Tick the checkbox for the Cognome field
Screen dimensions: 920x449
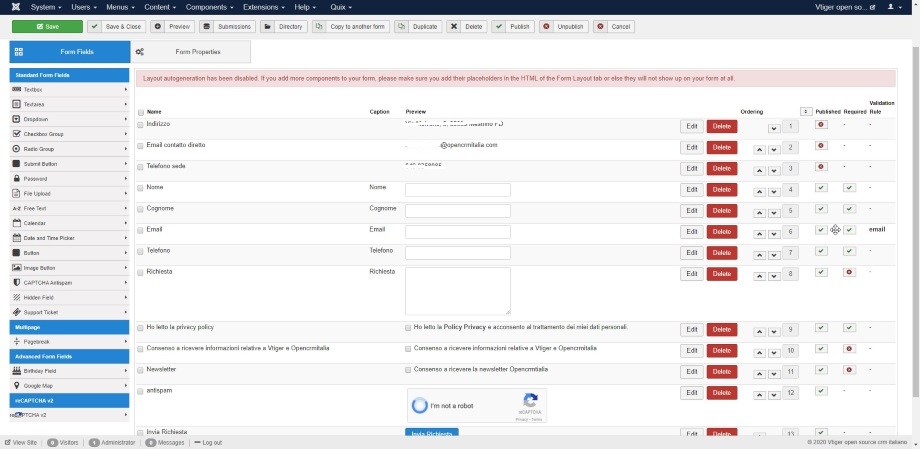pos(140,209)
